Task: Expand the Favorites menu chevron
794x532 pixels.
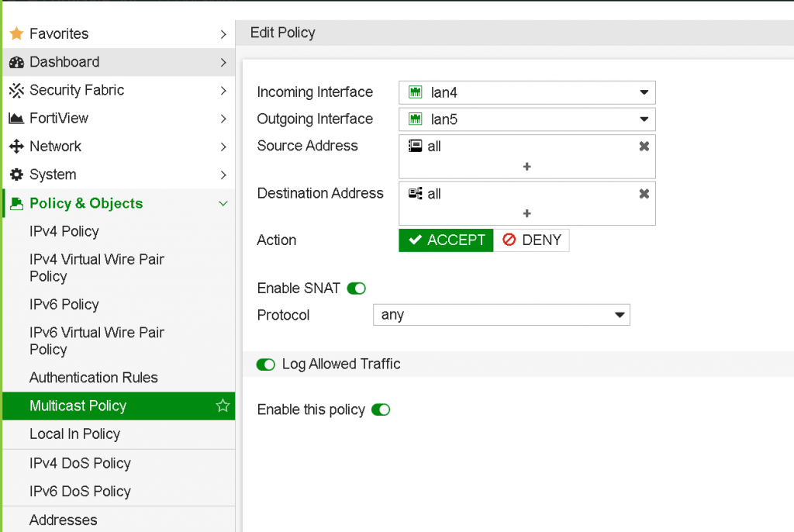Action: coord(223,34)
